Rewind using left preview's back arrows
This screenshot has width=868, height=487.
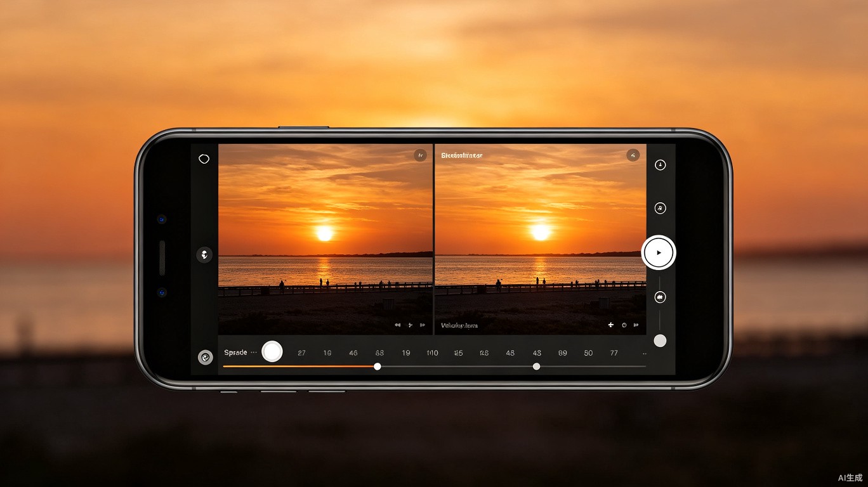tap(398, 325)
